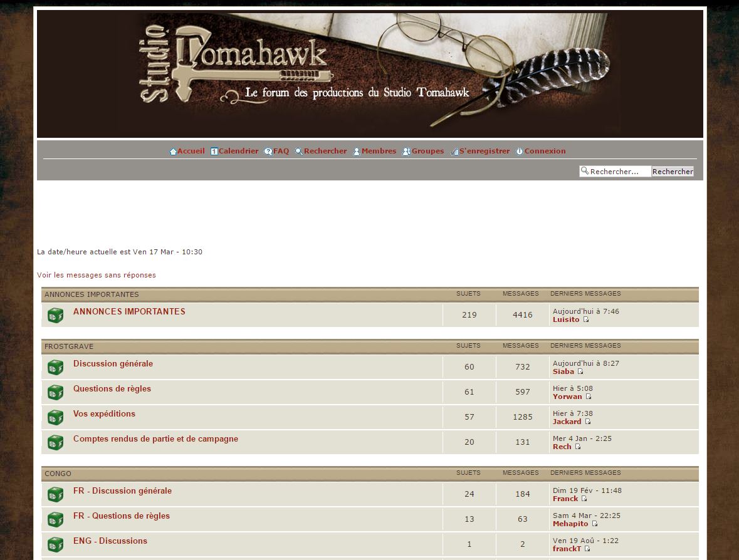View last message icon next to Luisito
The width and height of the screenshot is (739, 560).
pos(586,319)
